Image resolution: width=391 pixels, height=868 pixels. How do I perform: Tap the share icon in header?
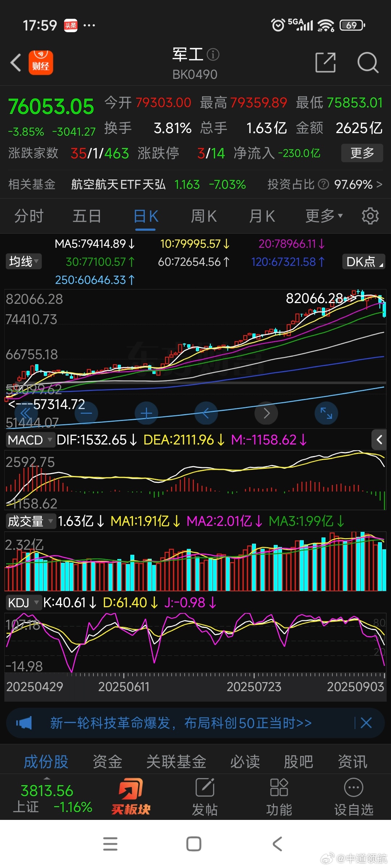click(x=325, y=63)
